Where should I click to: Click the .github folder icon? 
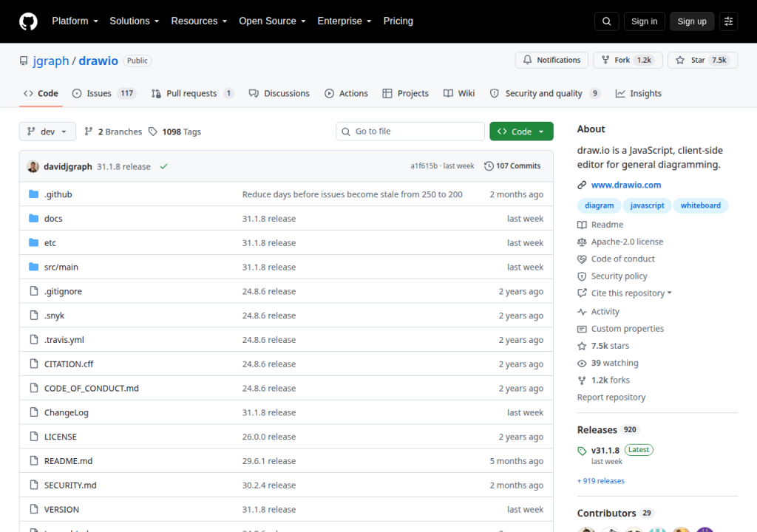(33, 194)
